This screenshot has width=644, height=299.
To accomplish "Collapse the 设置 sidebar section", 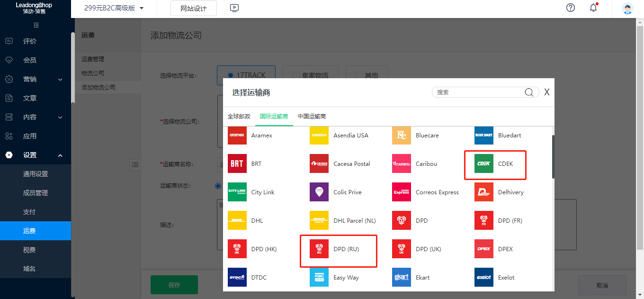I will (36, 155).
